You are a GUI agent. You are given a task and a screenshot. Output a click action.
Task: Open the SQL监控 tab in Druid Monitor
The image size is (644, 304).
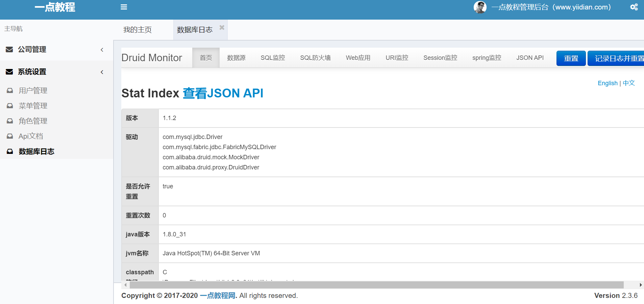point(273,58)
